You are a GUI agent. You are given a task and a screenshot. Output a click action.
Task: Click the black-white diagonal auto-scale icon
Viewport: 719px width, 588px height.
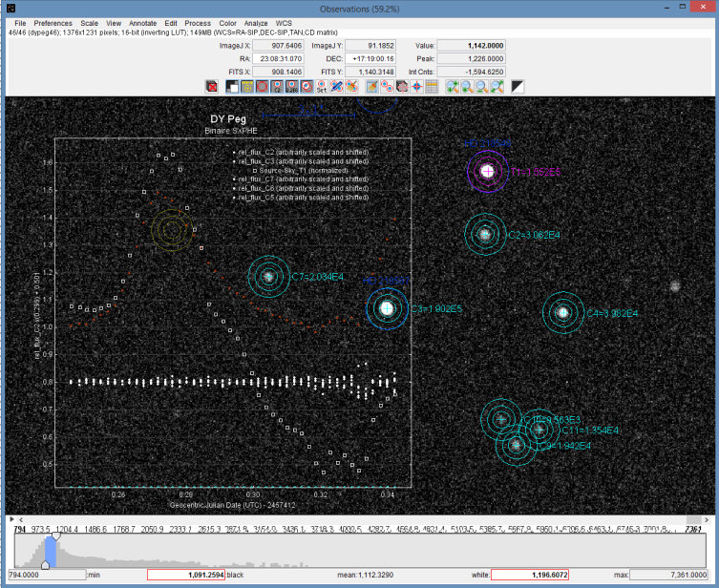pyautogui.click(x=518, y=86)
